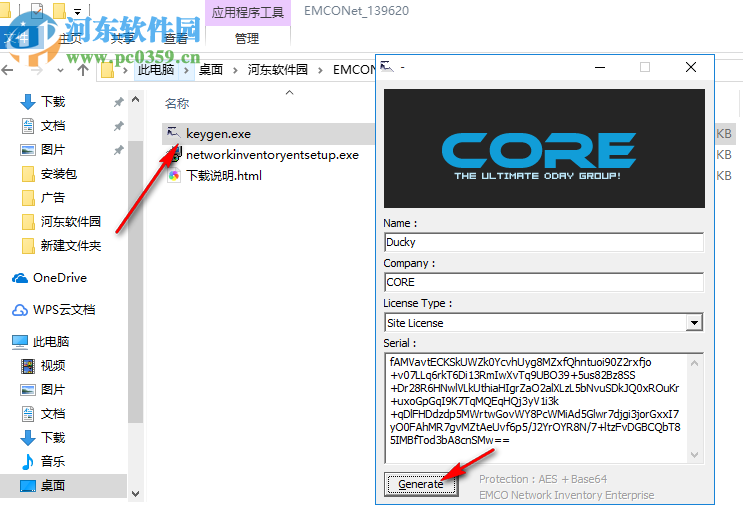This screenshot has width=743, height=505.
Task: Click the Company input field
Action: pos(544,282)
